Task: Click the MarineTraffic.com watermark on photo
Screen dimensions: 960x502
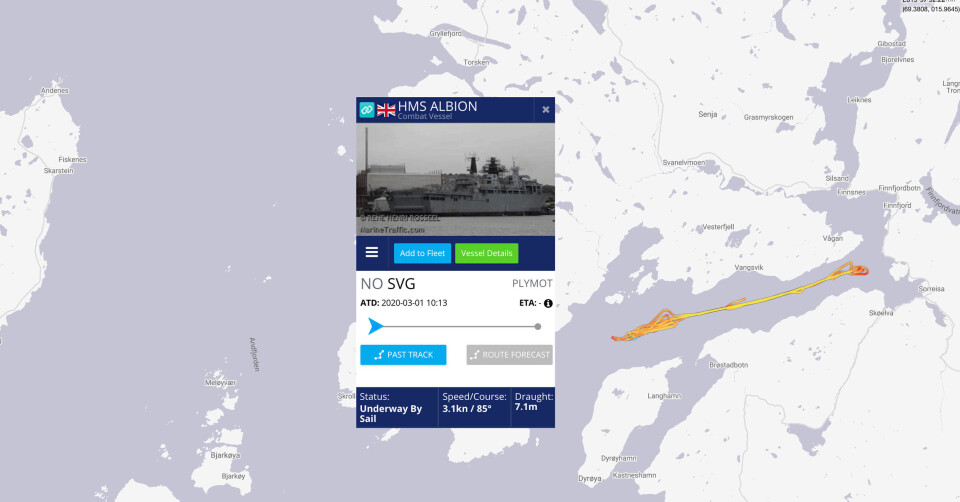Action: [392, 230]
